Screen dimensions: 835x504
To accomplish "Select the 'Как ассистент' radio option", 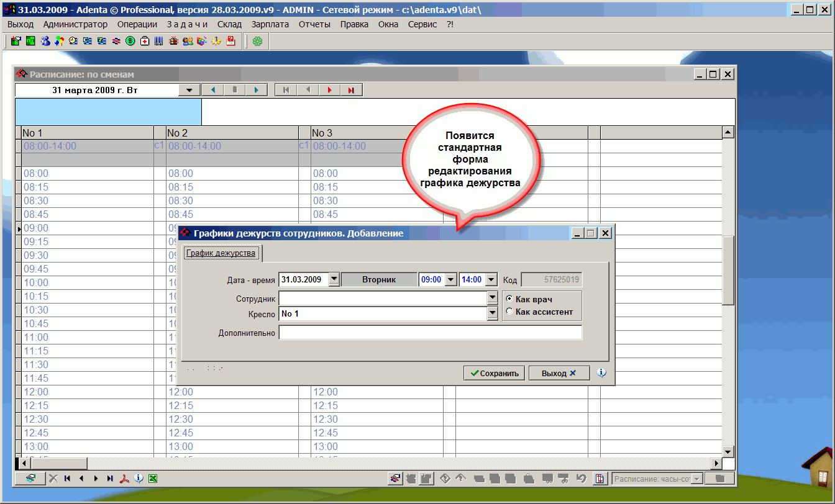I will coord(510,312).
